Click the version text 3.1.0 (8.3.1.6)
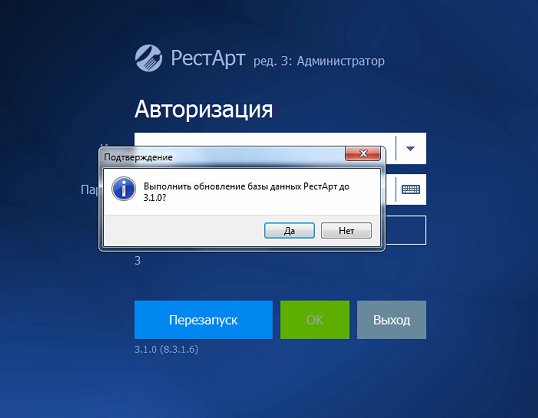Screen dimensions: 538x418 coord(166,349)
